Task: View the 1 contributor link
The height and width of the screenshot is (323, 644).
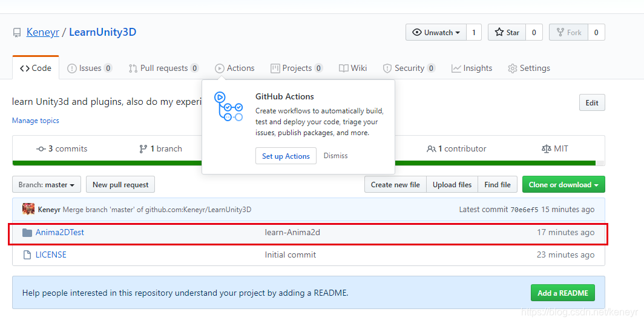Action: click(456, 148)
